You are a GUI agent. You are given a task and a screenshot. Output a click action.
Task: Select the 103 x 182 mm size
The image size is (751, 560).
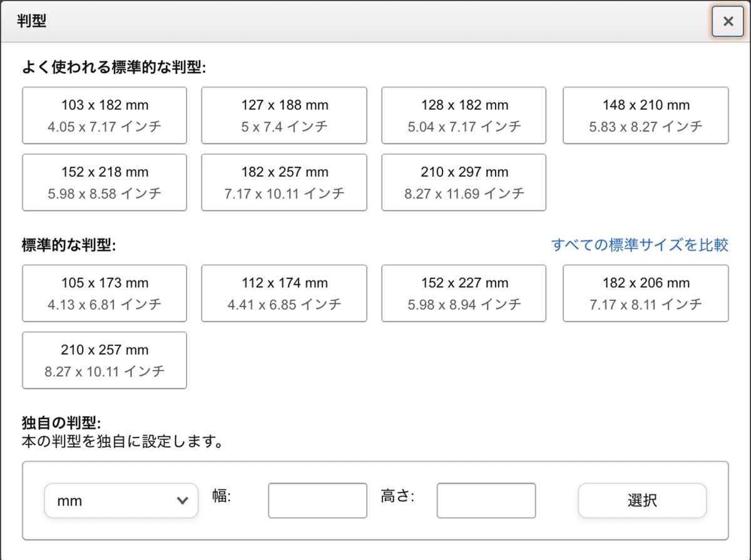(x=104, y=115)
